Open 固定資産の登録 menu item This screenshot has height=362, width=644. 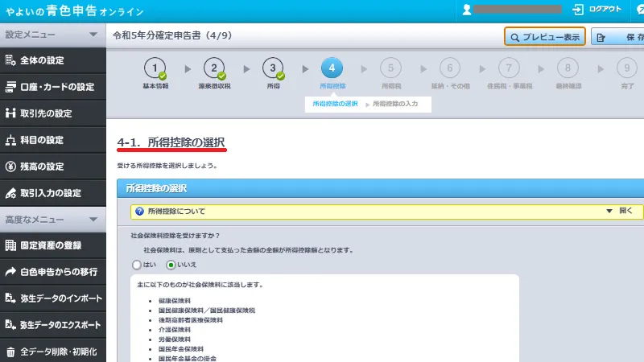(x=53, y=245)
